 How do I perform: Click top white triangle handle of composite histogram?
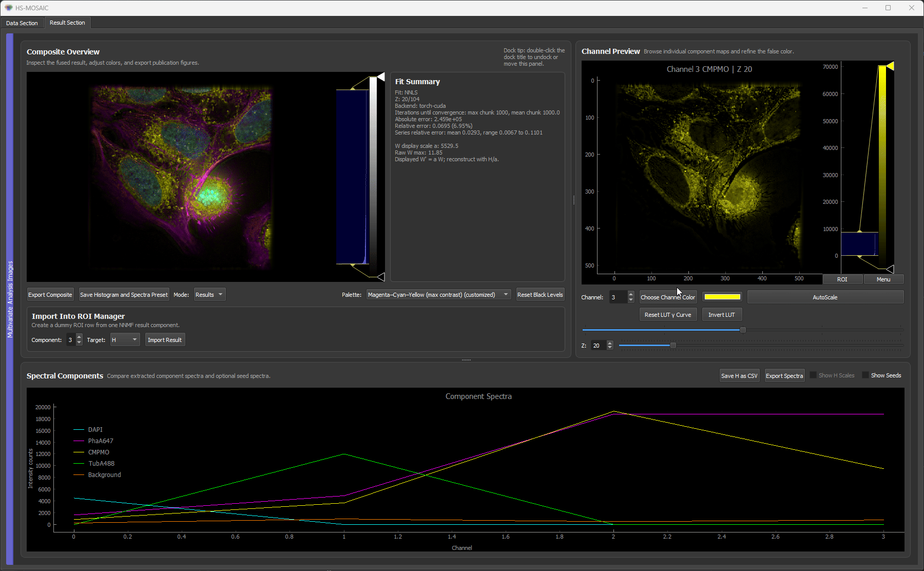tap(381, 77)
